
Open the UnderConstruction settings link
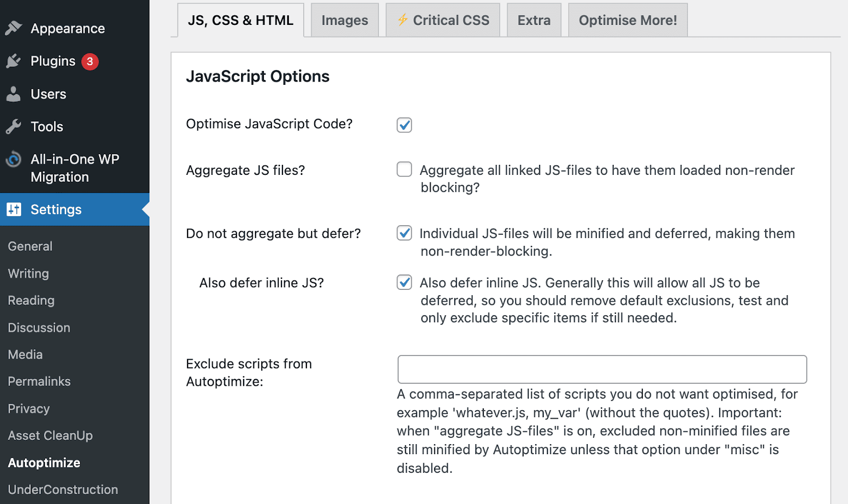pos(63,490)
